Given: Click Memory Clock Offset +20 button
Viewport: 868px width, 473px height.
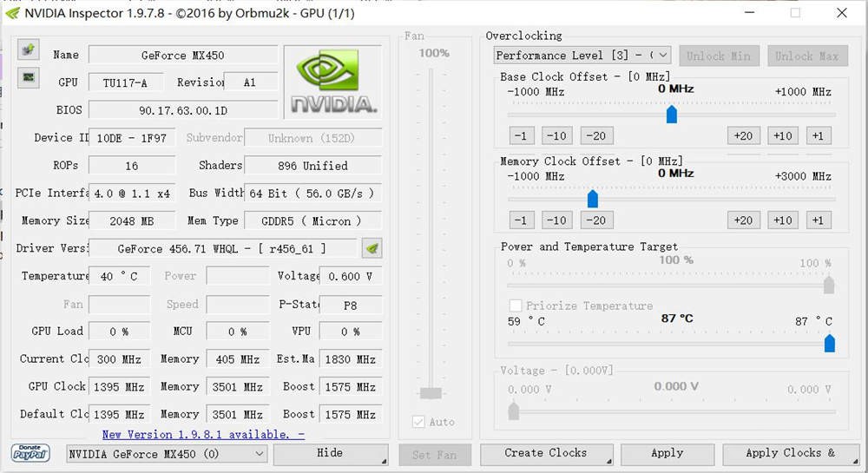Looking at the screenshot, I should click(744, 220).
